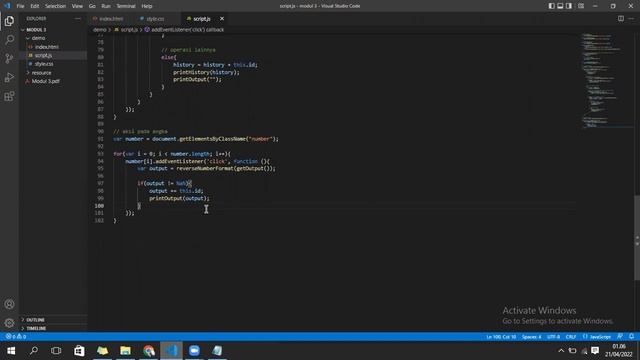Open the Extensions view
The width and height of the screenshot is (640, 360).
(x=9, y=96)
